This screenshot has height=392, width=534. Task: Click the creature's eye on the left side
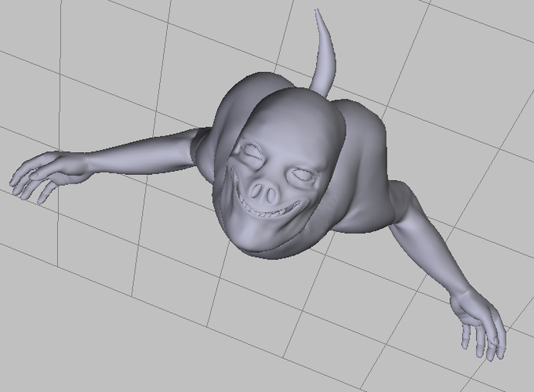(x=254, y=154)
